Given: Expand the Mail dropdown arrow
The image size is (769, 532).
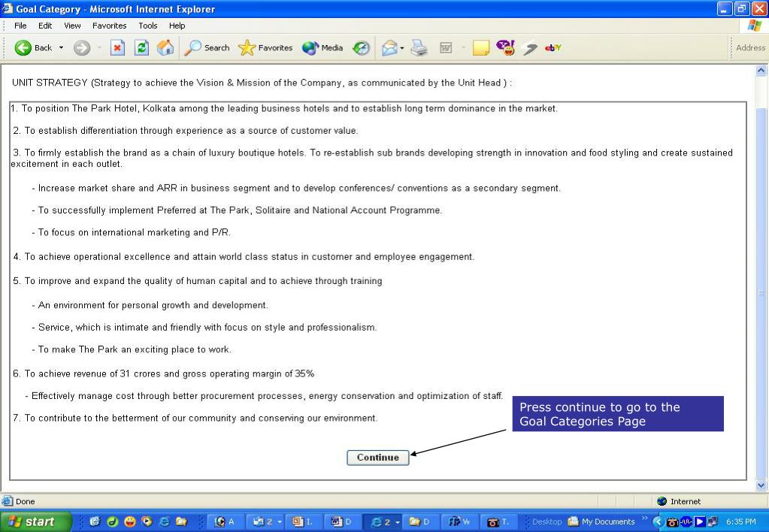Looking at the screenshot, I should 402,47.
